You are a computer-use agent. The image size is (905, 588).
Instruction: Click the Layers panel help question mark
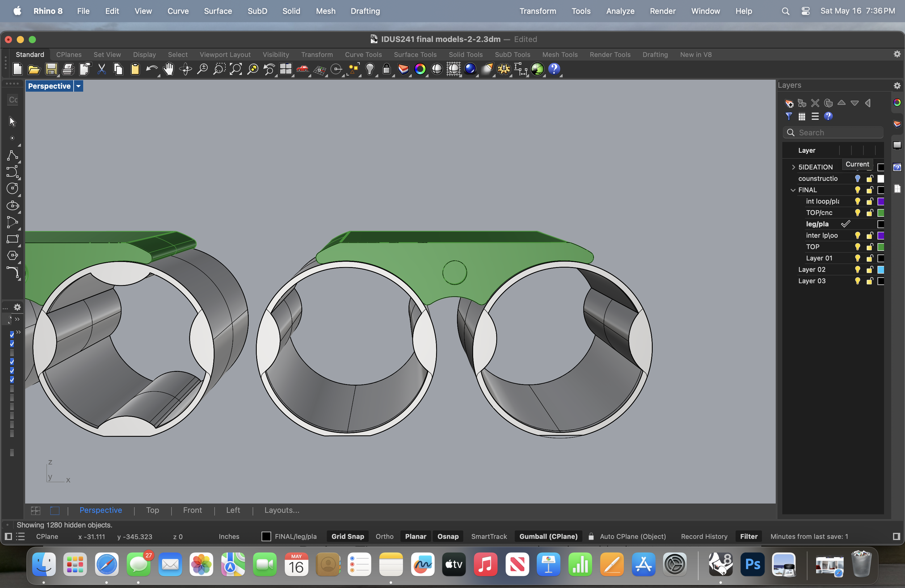tap(828, 116)
